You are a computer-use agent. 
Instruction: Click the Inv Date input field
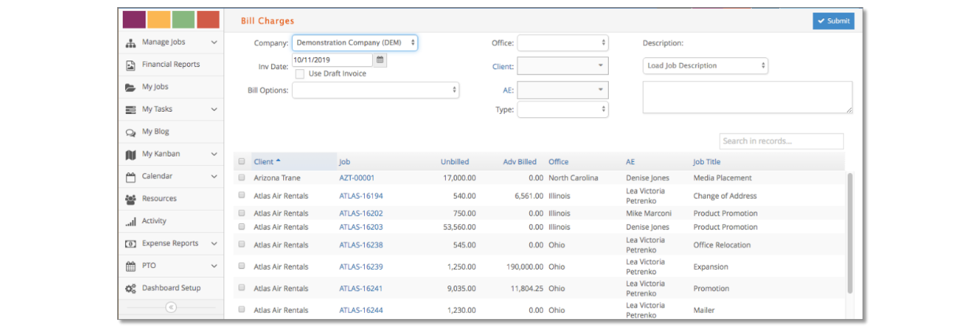pos(332,59)
